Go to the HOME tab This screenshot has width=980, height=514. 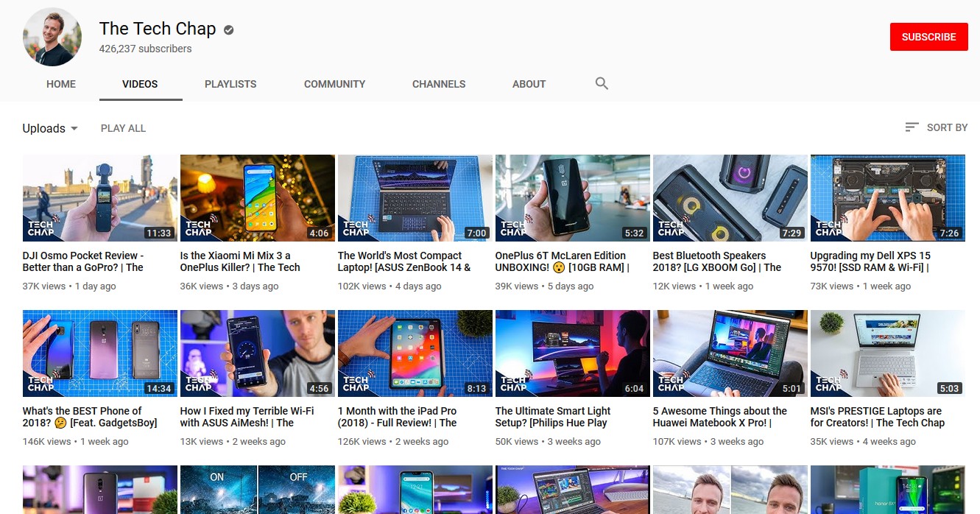tap(61, 84)
